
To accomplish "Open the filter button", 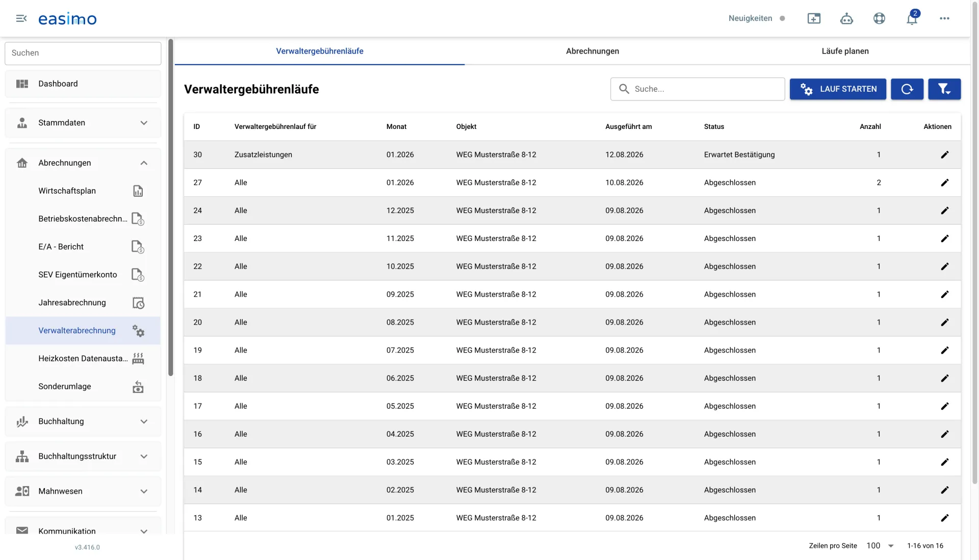I will click(x=944, y=89).
